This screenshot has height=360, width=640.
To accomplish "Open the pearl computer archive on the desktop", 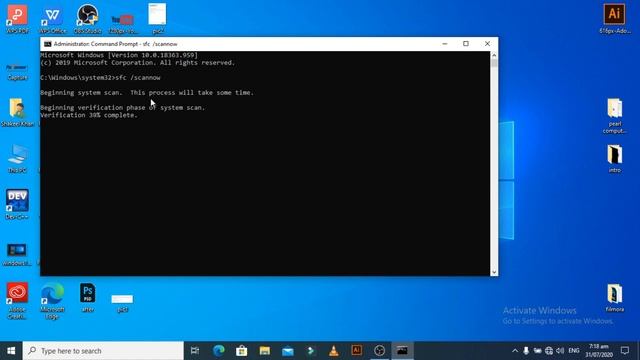I will pyautogui.click(x=615, y=115).
